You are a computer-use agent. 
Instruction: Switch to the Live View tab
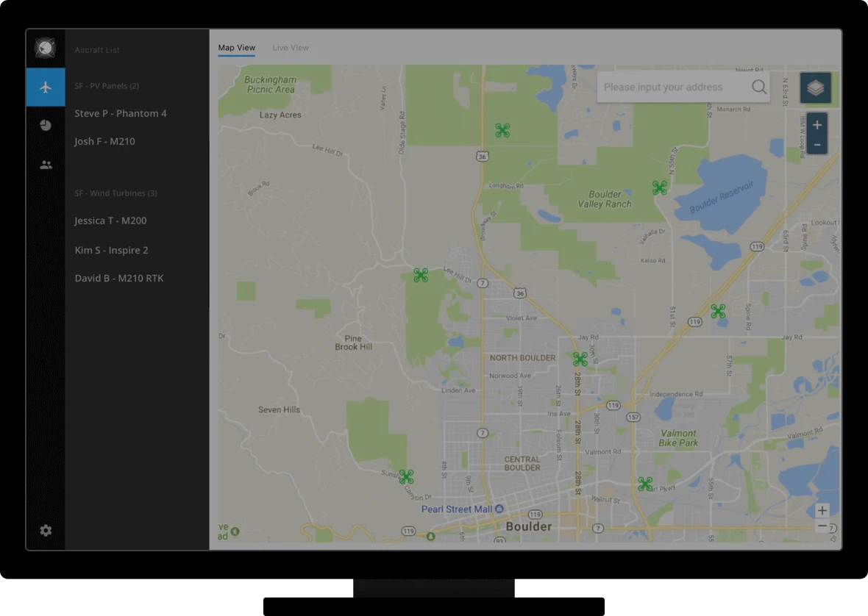point(291,48)
